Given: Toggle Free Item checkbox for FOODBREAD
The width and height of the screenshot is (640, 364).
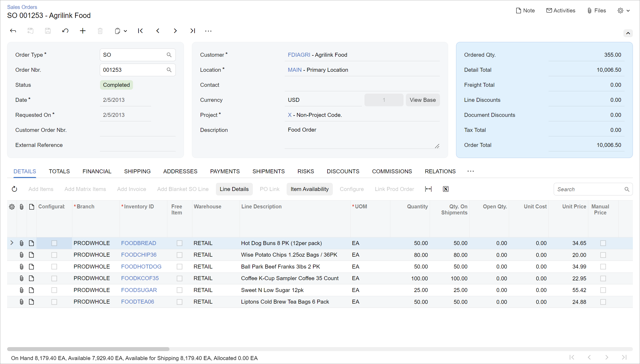Looking at the screenshot, I should point(179,243).
